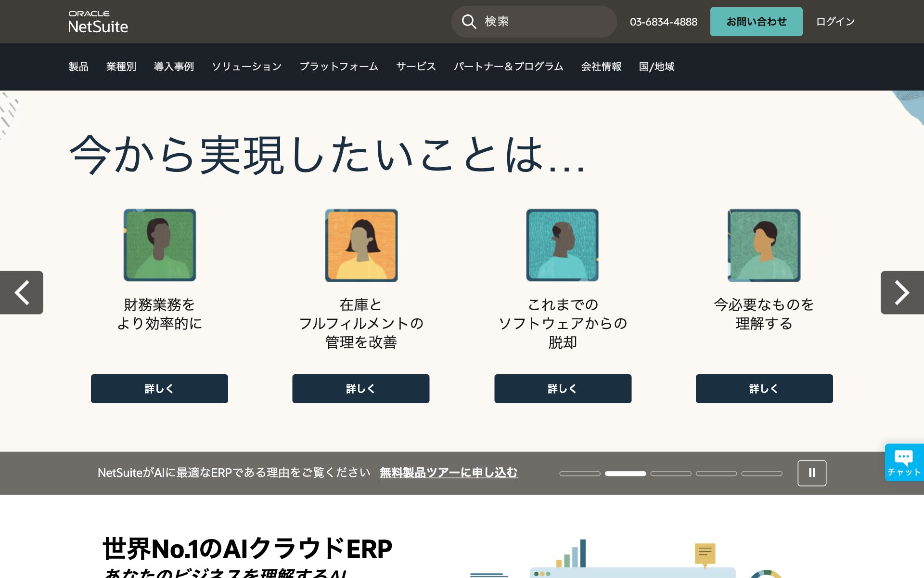Pause the carousel autoplay
924x578 pixels.
coord(812,473)
